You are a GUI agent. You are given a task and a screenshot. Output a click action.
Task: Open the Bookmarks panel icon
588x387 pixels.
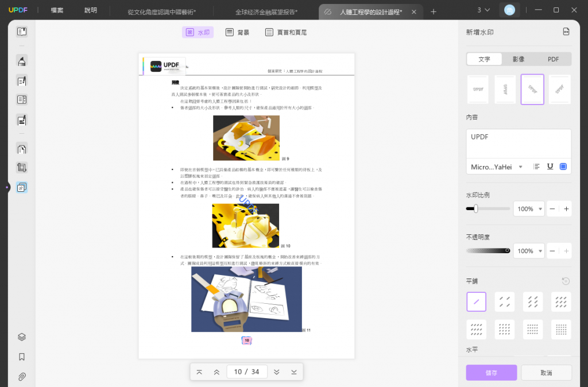[x=22, y=357]
